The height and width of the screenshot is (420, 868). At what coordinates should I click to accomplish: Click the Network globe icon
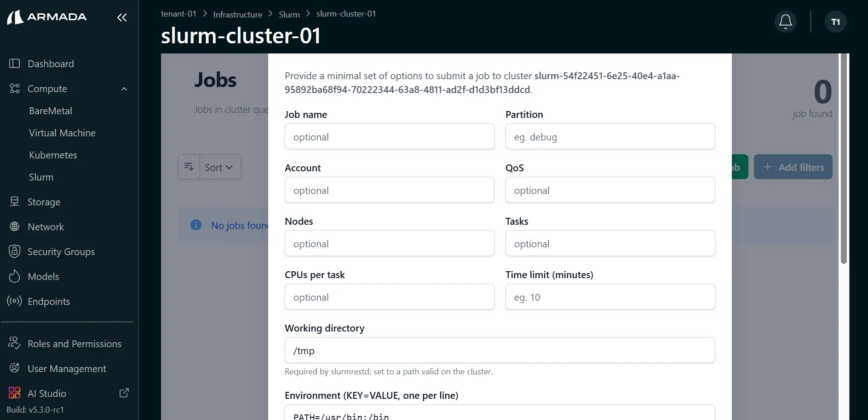click(15, 227)
